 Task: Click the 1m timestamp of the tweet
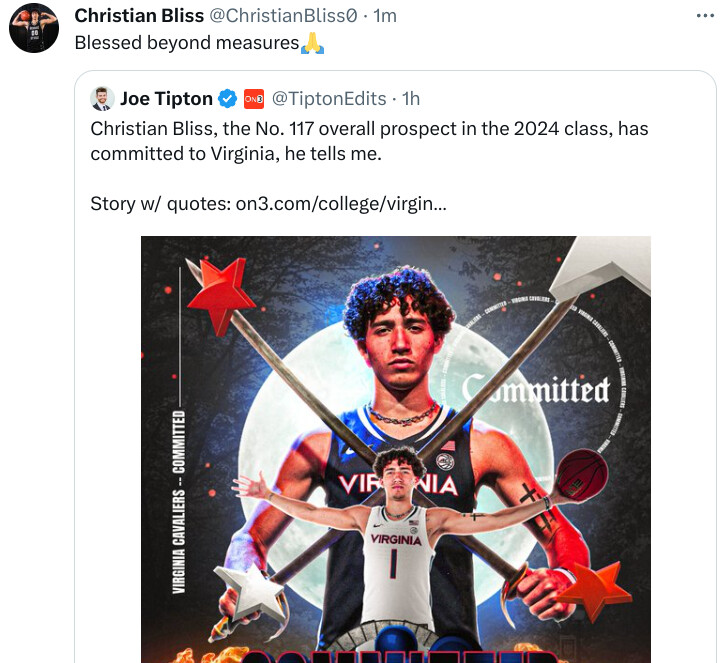(384, 16)
